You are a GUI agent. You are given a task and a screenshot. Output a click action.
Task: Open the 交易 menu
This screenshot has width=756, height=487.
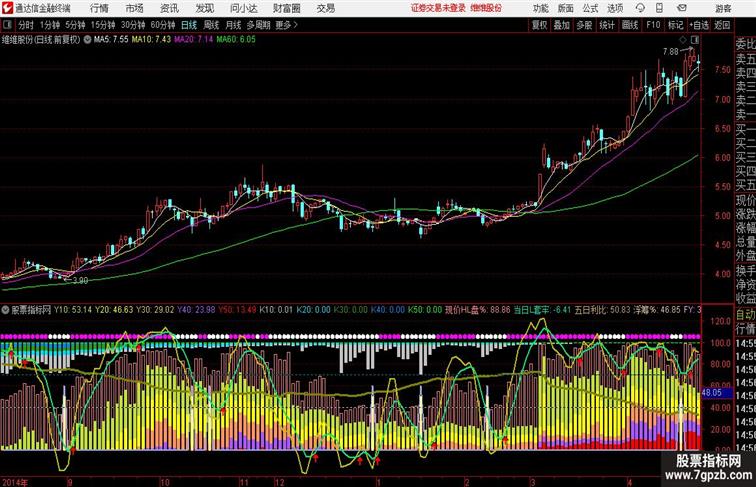pos(325,8)
